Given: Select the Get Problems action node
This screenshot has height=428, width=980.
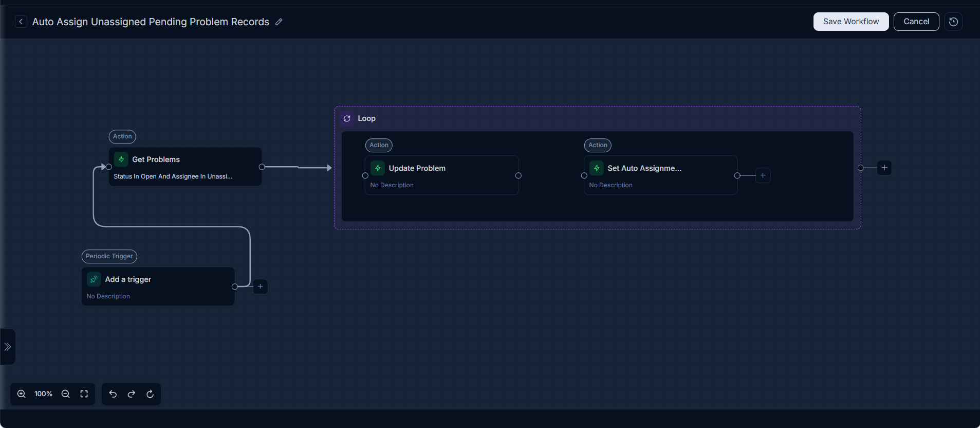Looking at the screenshot, I should tap(185, 167).
